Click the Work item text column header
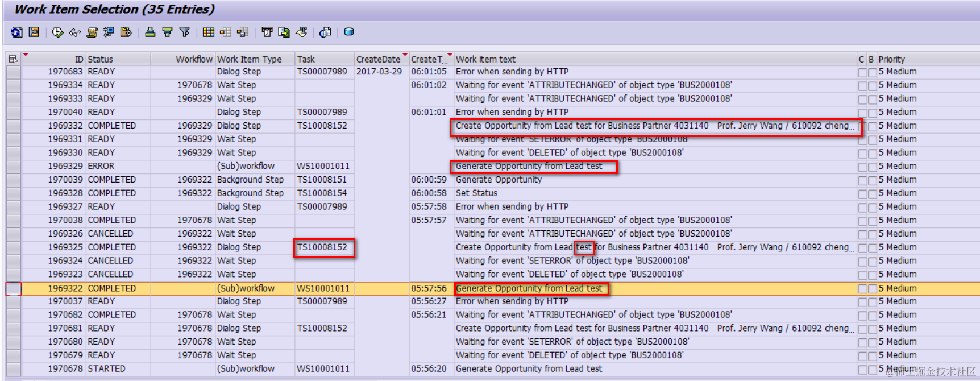The height and width of the screenshot is (381, 980). click(655, 59)
